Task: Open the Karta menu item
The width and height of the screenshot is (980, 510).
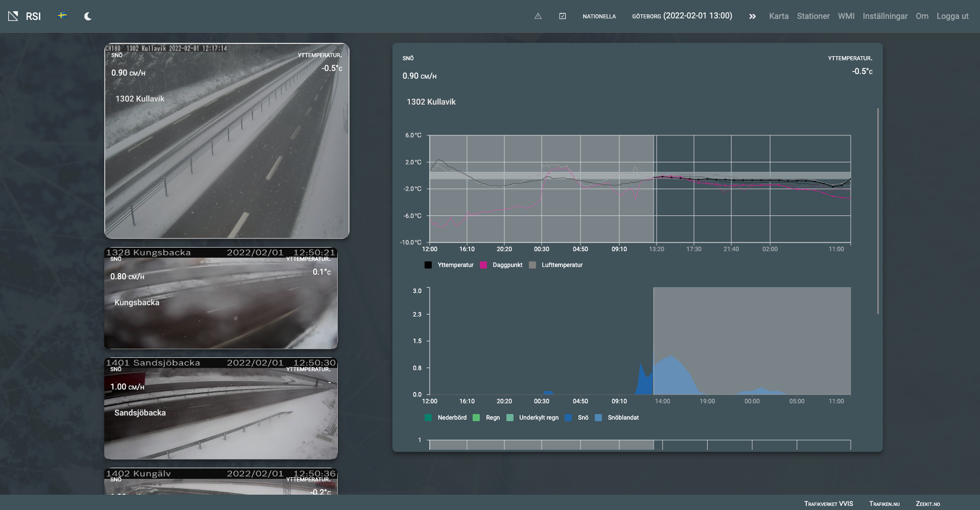Action: point(778,16)
